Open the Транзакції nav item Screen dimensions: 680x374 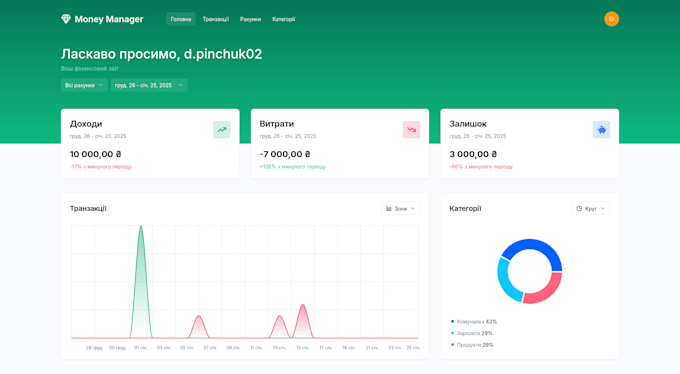(x=216, y=19)
